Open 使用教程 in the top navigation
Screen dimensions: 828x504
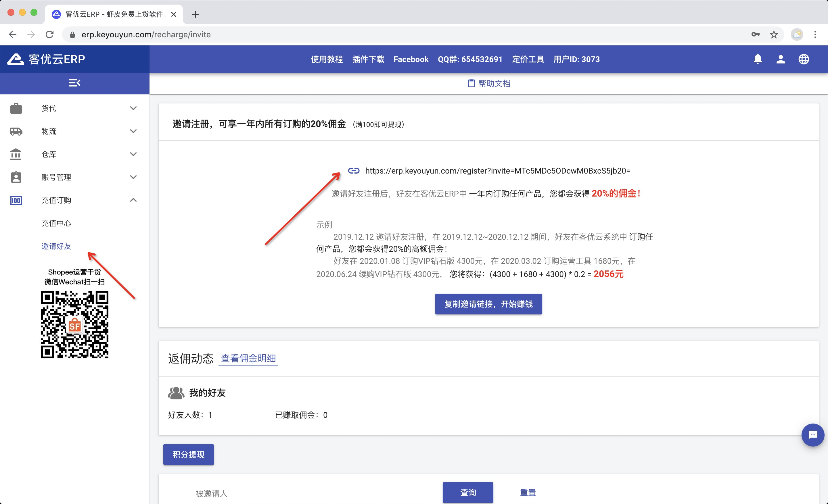click(x=326, y=59)
